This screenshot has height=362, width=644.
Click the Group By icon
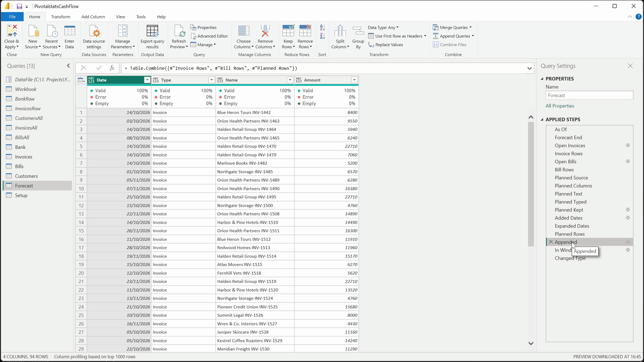click(358, 31)
